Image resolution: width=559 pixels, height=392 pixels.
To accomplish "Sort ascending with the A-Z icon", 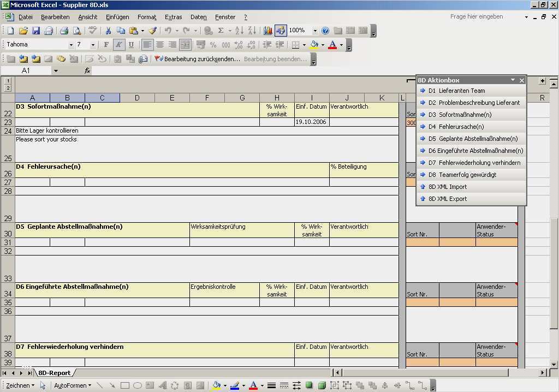I will tap(239, 31).
